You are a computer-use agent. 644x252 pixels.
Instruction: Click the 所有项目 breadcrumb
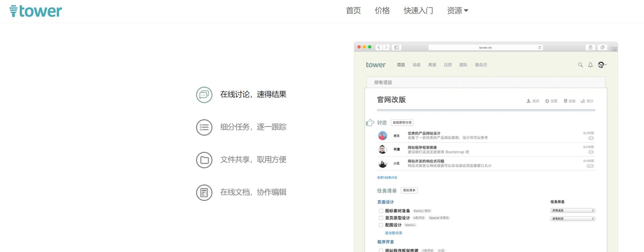pos(383,82)
